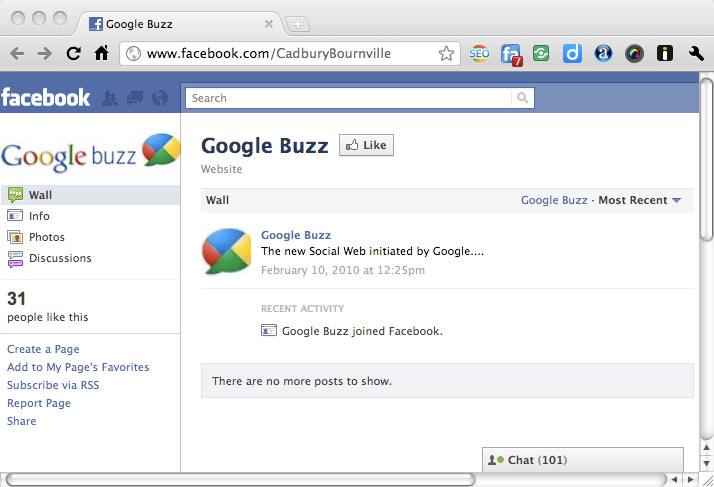Click the 'RECENT ACTIVITY' heading
Image resolution: width=714 pixels, height=487 pixels.
click(x=302, y=308)
